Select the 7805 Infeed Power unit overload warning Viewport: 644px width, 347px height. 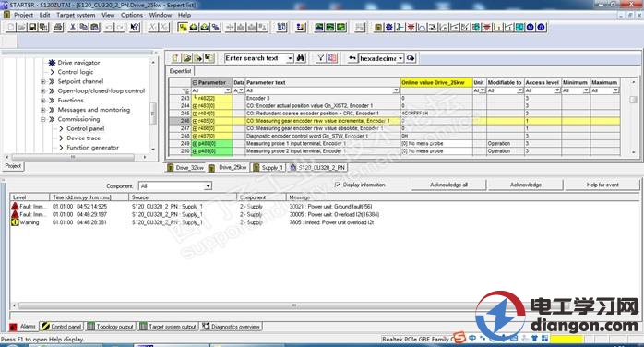[331, 222]
